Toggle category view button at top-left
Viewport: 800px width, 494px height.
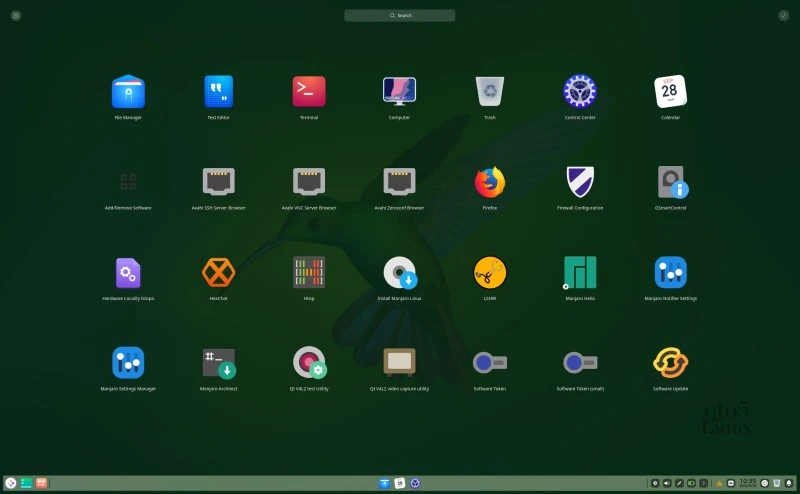coord(16,15)
